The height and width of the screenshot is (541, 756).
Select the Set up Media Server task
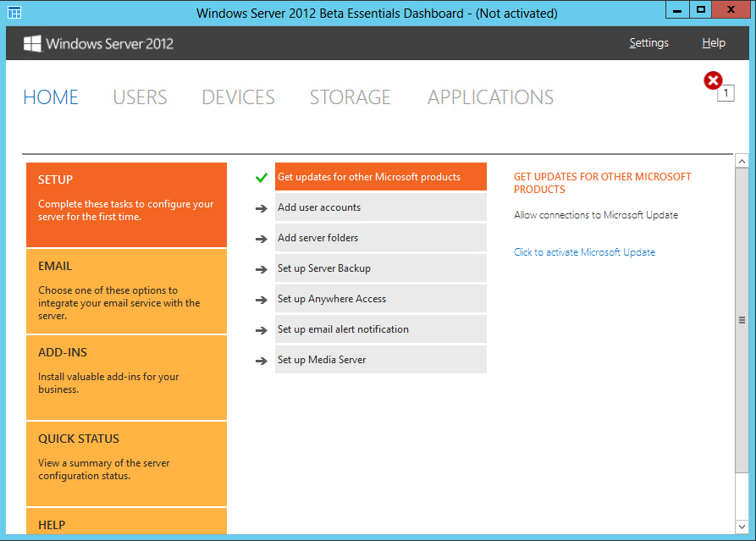(381, 360)
